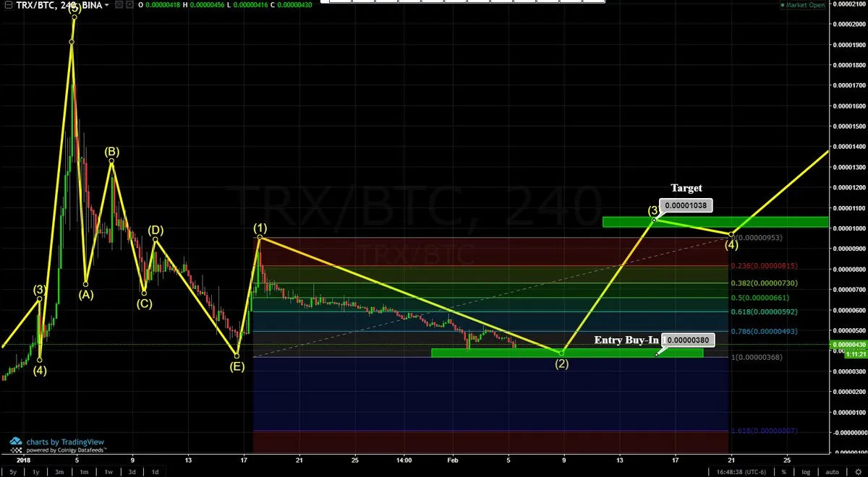Click the Feb date on time axis
The width and height of the screenshot is (868, 477).
pos(453,459)
